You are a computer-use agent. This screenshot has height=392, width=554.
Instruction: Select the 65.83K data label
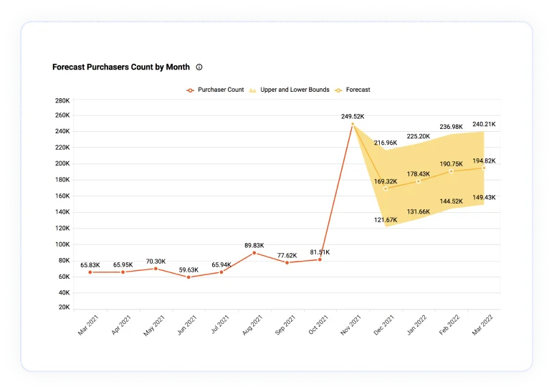pos(90,265)
